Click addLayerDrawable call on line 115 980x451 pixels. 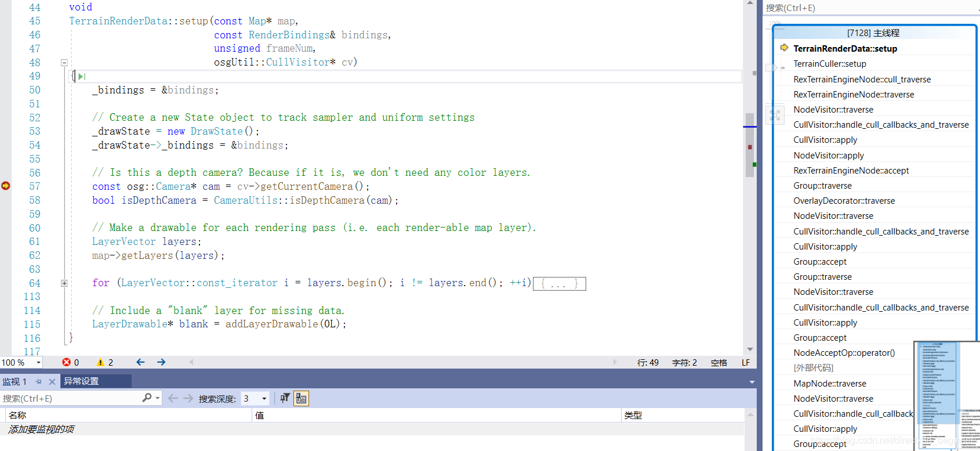point(271,324)
